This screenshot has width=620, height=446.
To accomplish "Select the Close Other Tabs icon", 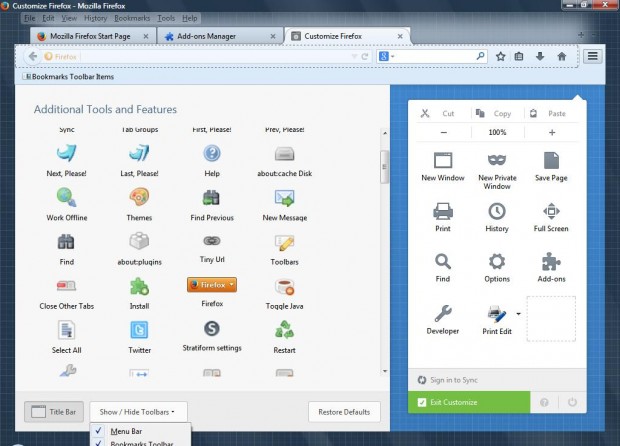I will [x=66, y=285].
